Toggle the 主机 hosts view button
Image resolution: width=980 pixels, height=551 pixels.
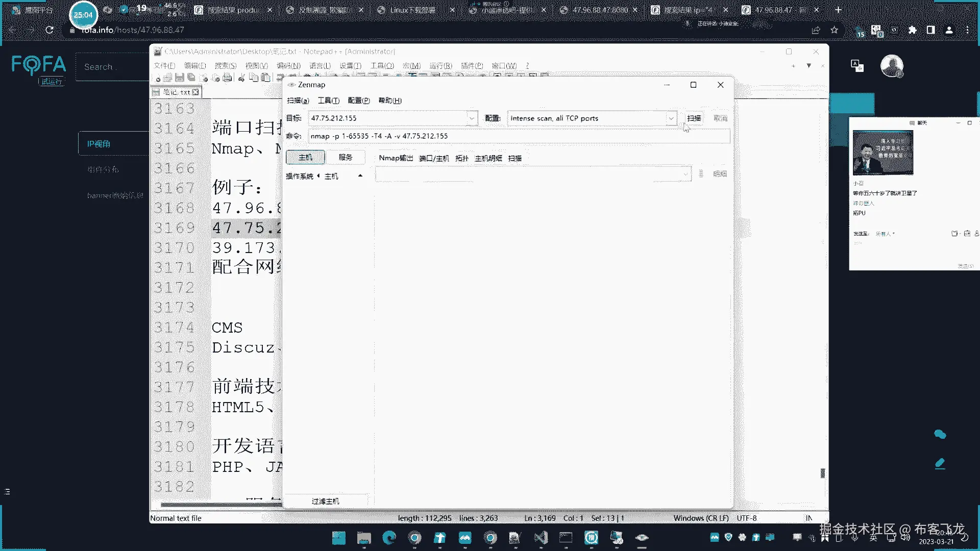305,158
